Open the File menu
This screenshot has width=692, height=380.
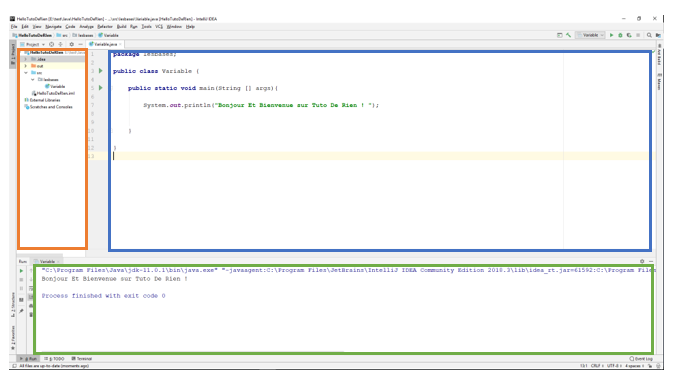tap(14, 27)
